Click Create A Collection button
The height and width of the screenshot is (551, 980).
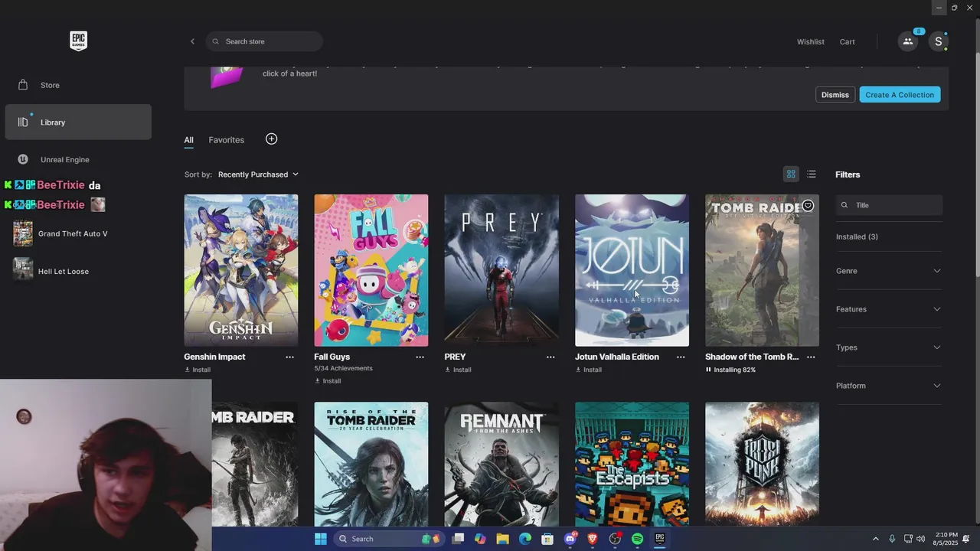pyautogui.click(x=900, y=95)
